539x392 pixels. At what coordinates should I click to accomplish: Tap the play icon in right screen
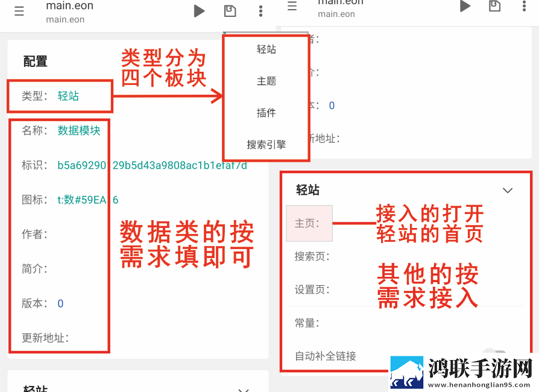465,6
